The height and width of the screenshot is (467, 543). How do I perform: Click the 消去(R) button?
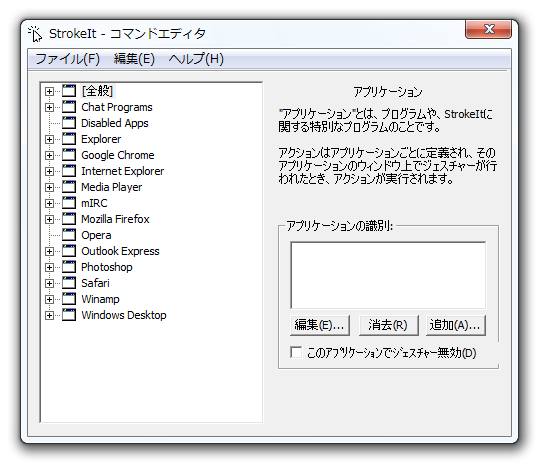click(x=389, y=325)
